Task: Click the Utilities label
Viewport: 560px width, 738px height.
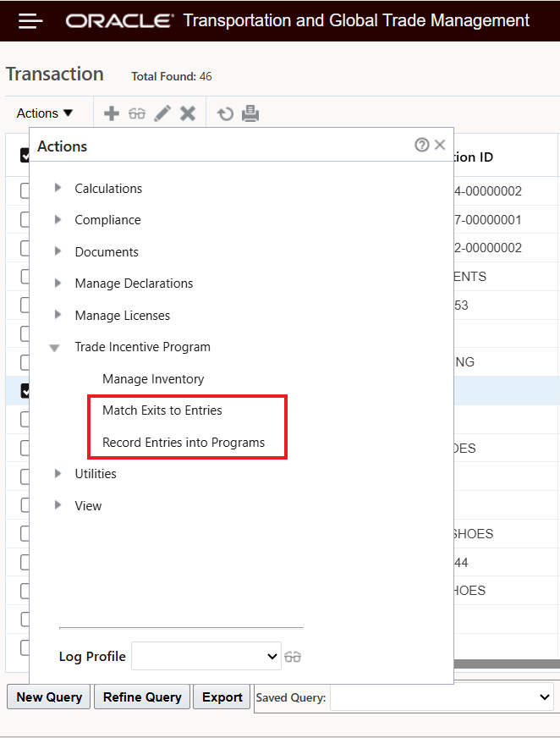Action: tap(96, 473)
